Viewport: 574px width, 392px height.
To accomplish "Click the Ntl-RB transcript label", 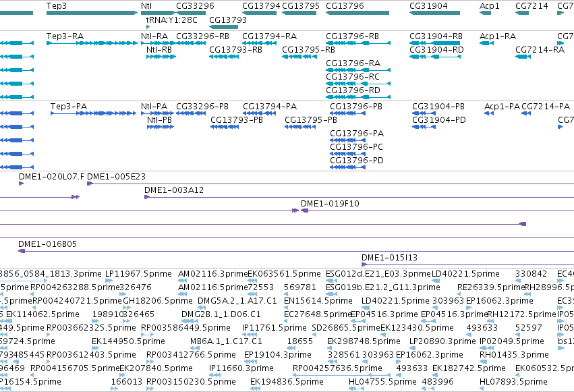I will pyautogui.click(x=159, y=50).
